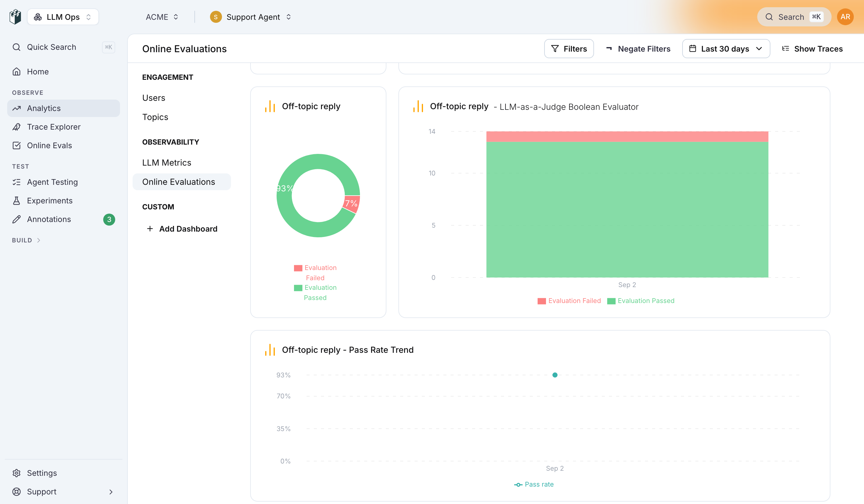Click the Filters funnel icon
The height and width of the screenshot is (504, 864).
pyautogui.click(x=555, y=49)
